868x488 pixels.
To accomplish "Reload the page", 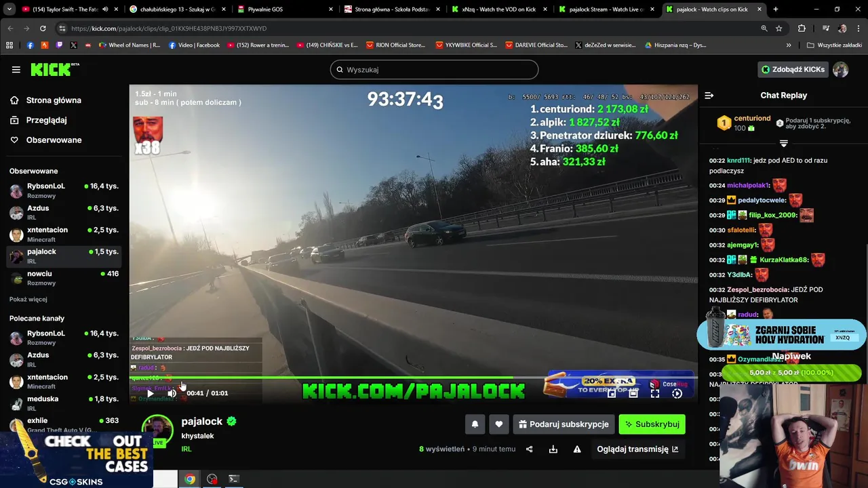I will [43, 28].
